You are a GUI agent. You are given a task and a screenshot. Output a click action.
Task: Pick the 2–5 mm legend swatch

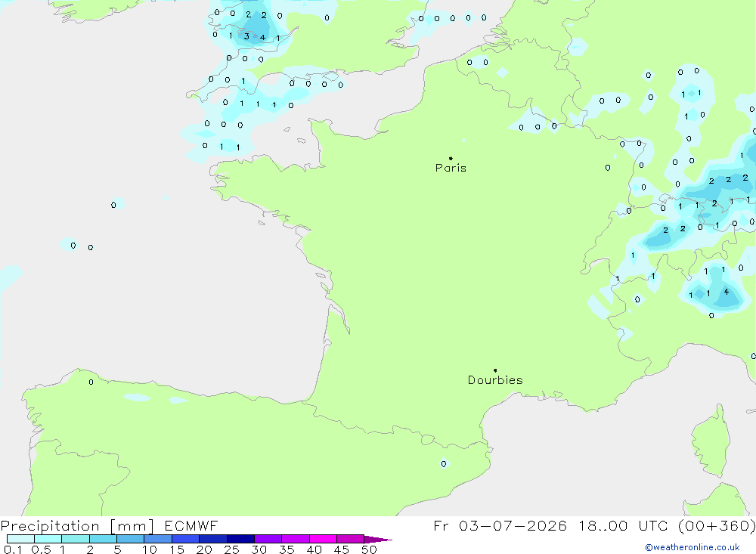coord(103,539)
